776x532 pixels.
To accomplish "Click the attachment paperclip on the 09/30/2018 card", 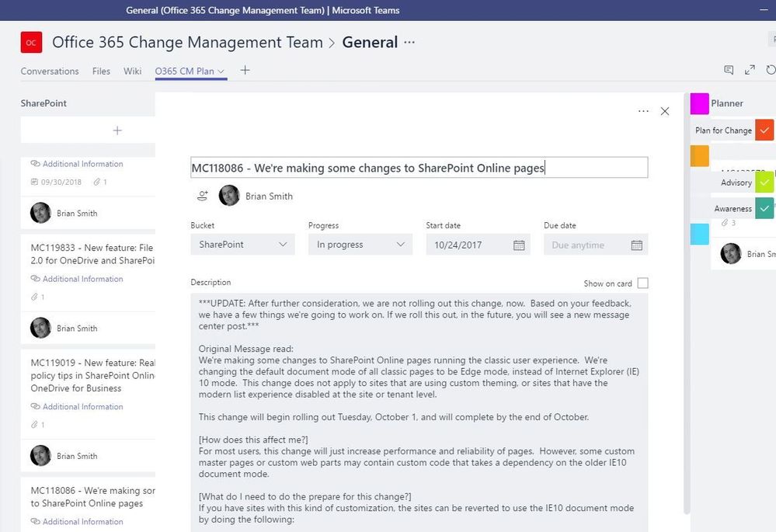I will pyautogui.click(x=97, y=182).
